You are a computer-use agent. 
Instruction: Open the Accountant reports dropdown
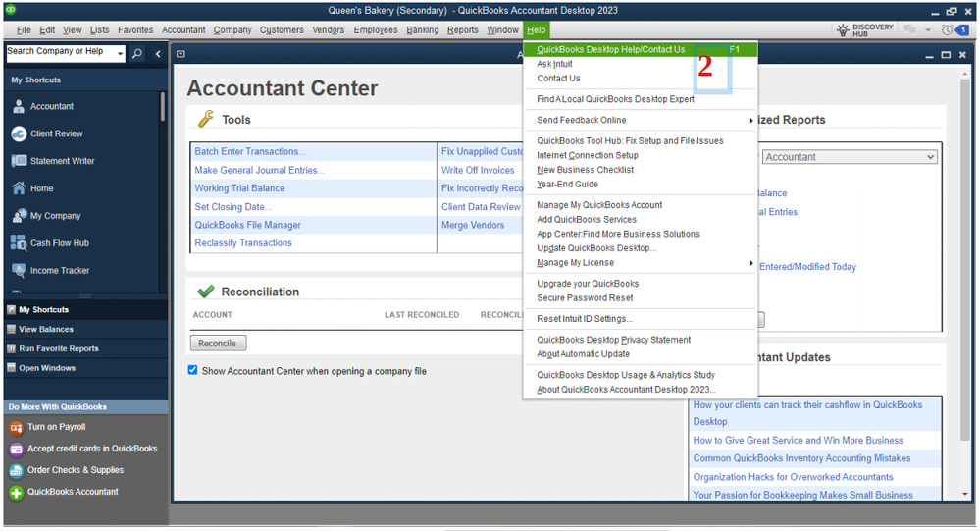(850, 157)
